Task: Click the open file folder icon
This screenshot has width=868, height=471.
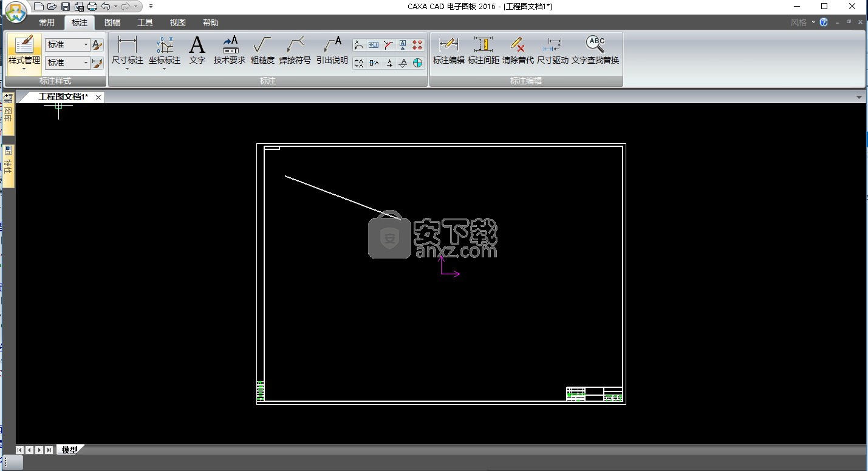Action: pyautogui.click(x=52, y=7)
